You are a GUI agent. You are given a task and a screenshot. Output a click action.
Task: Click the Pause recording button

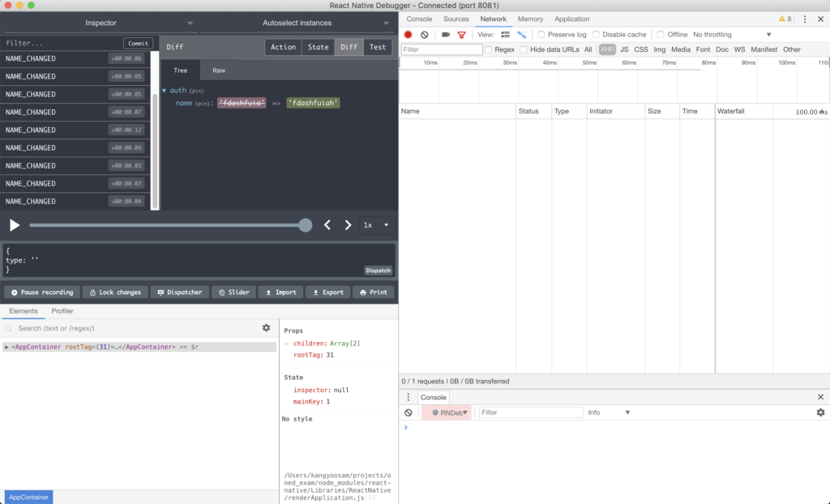(x=42, y=293)
